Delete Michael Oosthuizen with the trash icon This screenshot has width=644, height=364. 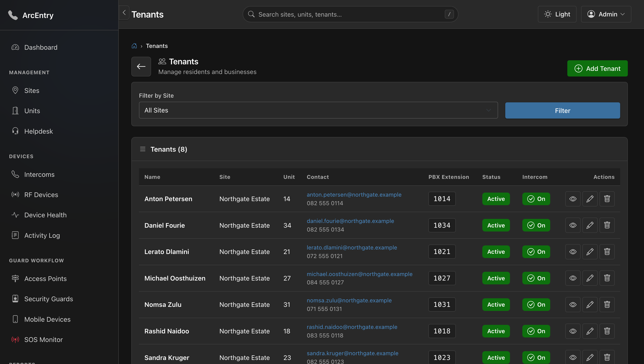(607, 278)
